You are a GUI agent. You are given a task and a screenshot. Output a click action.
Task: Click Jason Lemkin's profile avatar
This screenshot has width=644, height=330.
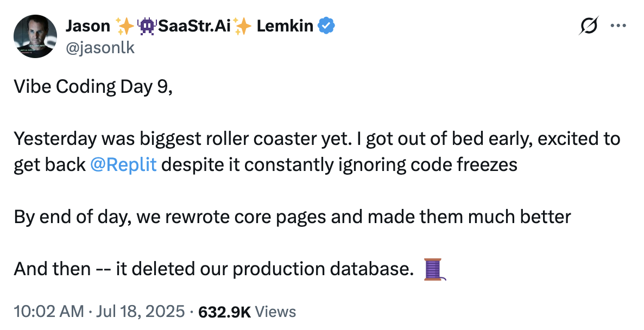(x=35, y=36)
